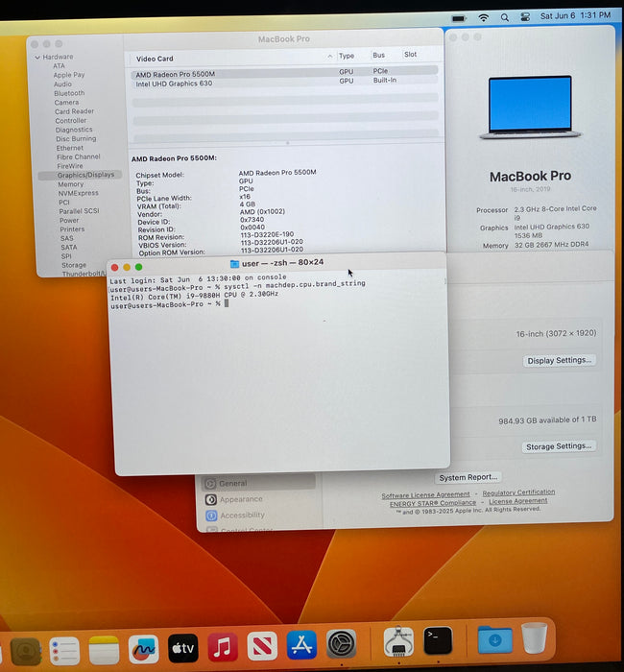Select Disc Burning in the Hardware list

point(76,139)
